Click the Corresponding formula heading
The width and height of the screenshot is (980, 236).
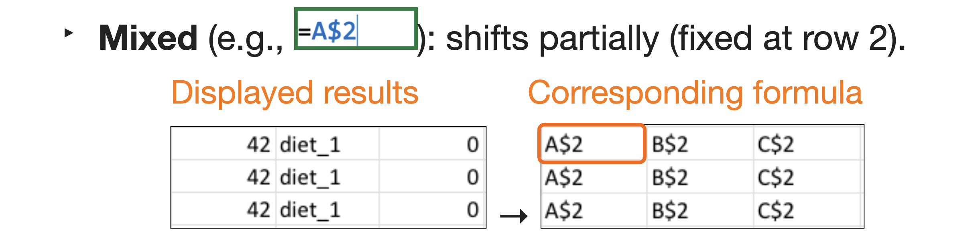pos(695,93)
